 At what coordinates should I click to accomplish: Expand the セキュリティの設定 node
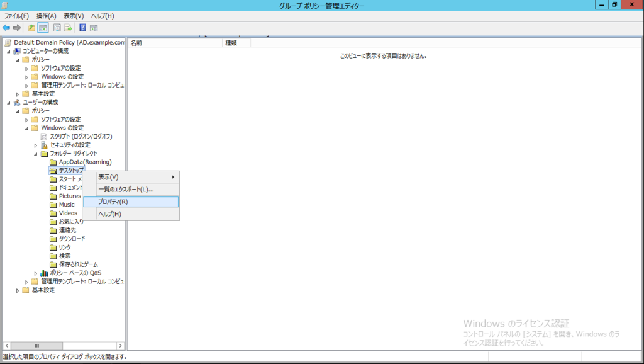point(36,145)
